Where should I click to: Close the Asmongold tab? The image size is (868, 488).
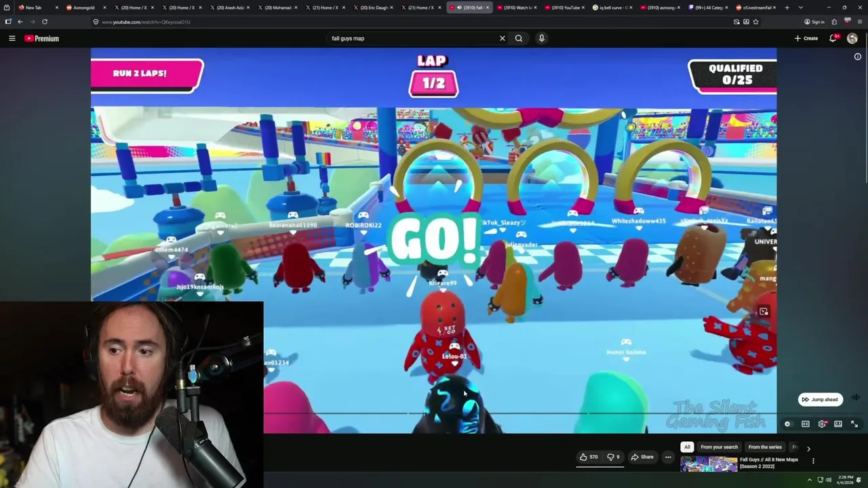pos(104,7)
